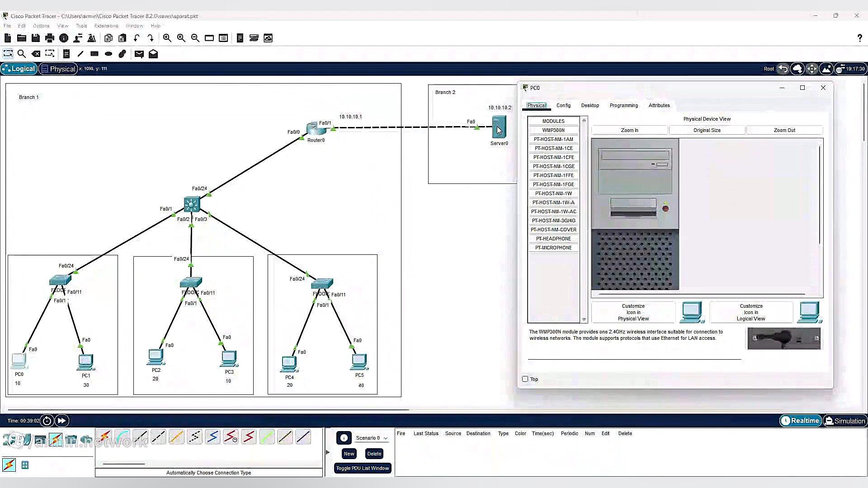Select the dashed crossover cable
This screenshot has height=488, width=868.
(158, 437)
